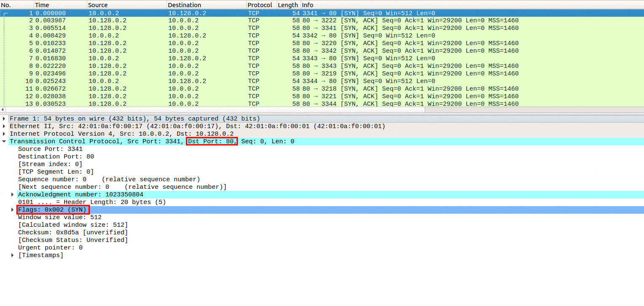Select packet 3 with time 0.005514
This screenshot has width=644, height=306.
pos(322,28)
